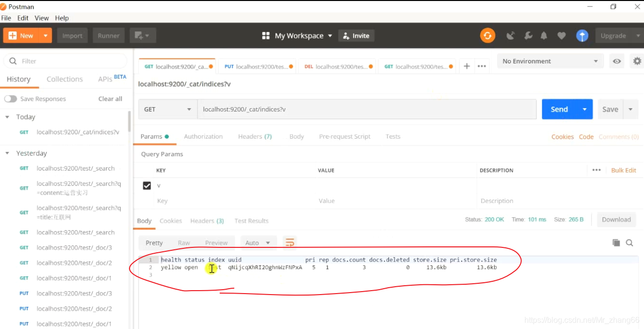Open the notifications bell icon
The width and height of the screenshot is (644, 329).
[544, 35]
